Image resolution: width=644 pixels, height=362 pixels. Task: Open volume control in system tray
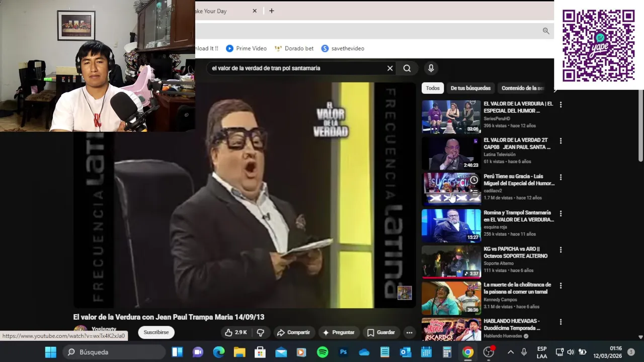[571, 352]
